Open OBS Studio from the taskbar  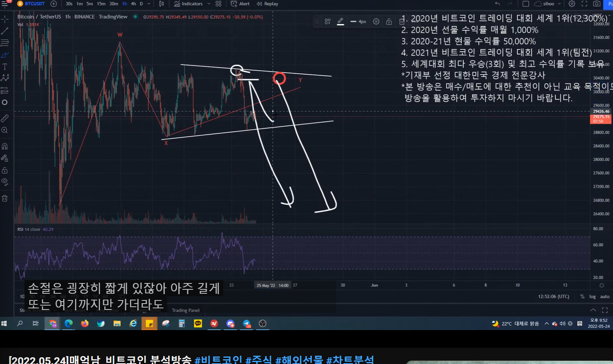click(x=262, y=323)
